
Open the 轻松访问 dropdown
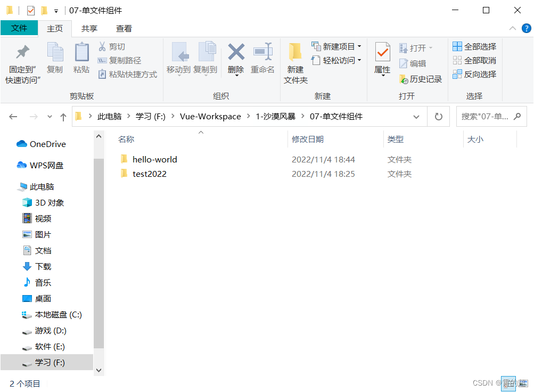336,61
